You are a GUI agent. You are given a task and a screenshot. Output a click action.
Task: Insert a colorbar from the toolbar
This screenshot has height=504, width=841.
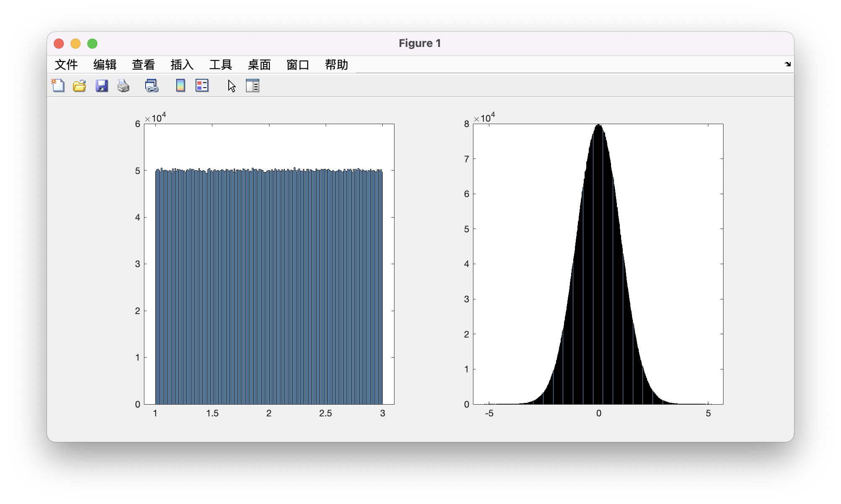[x=180, y=86]
